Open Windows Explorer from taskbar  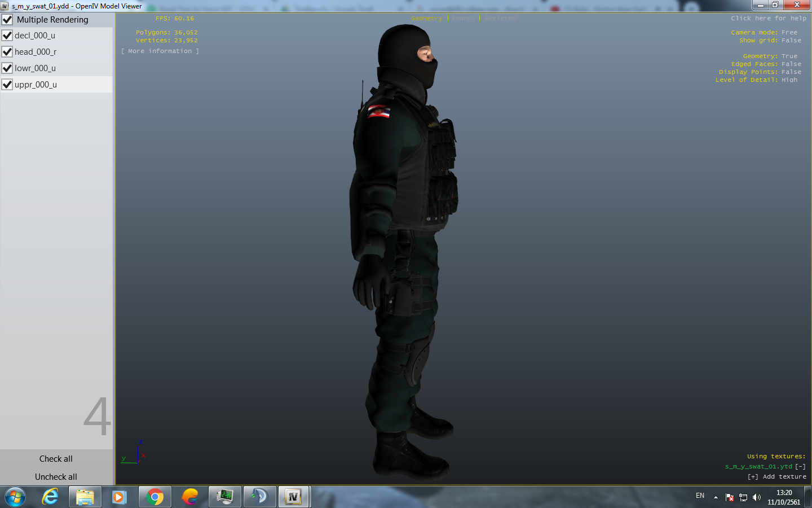click(85, 497)
